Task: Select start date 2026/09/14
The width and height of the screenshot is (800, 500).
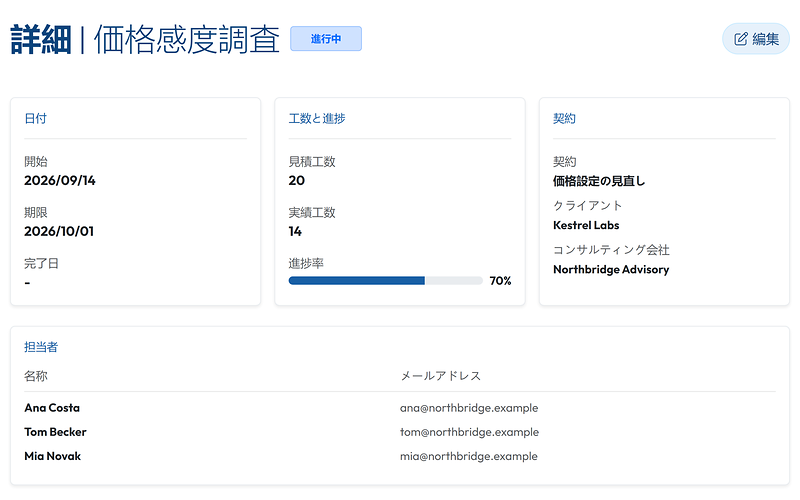Action: coord(60,181)
